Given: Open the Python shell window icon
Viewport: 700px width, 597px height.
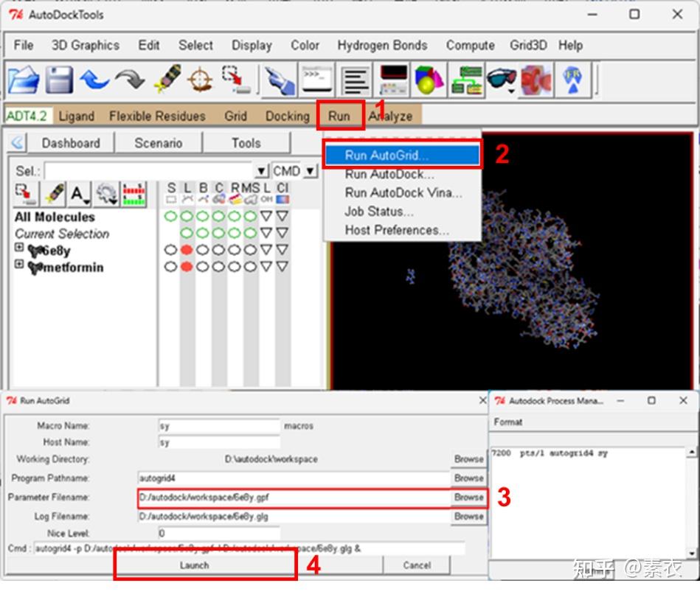Looking at the screenshot, I should 317,80.
